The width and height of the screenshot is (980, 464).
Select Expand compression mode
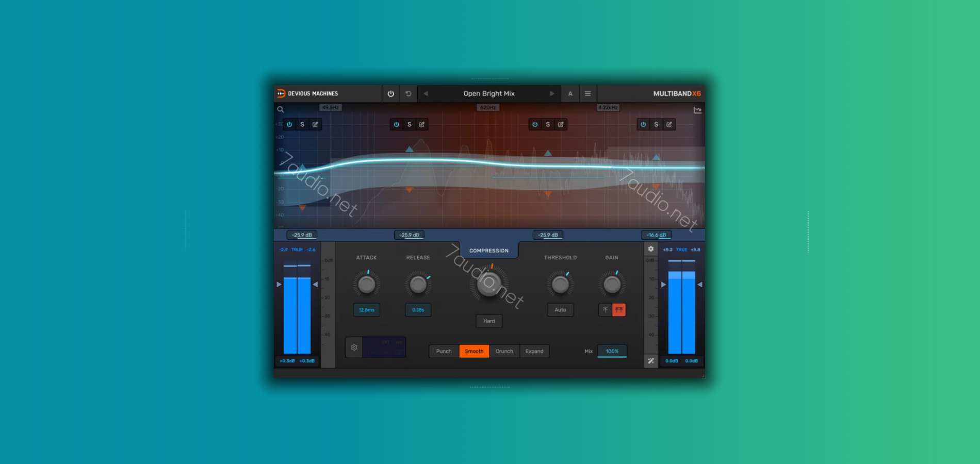point(534,351)
